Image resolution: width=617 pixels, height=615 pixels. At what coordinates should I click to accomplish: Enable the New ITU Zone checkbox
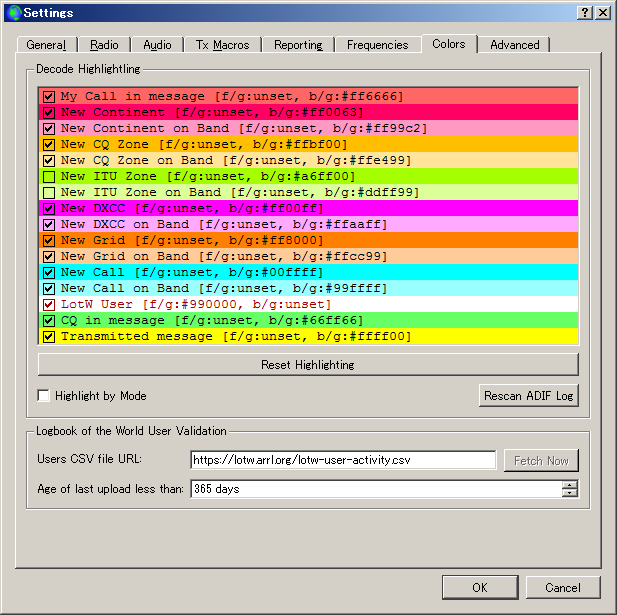pos(48,176)
